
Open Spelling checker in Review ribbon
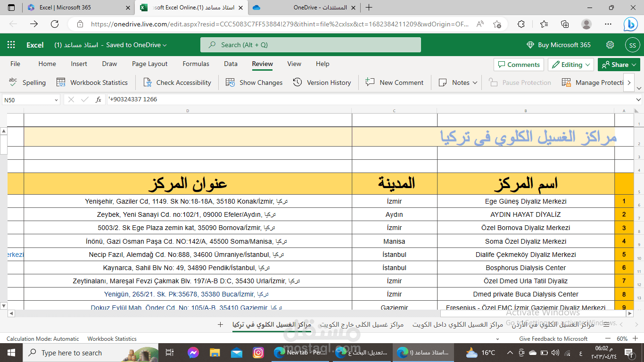click(27, 82)
